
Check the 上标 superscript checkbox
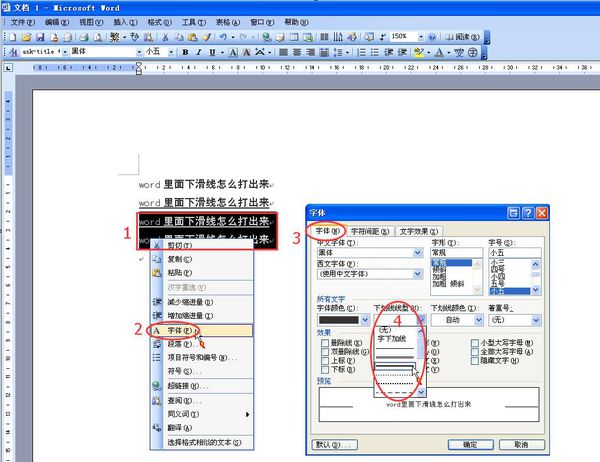coord(325,361)
